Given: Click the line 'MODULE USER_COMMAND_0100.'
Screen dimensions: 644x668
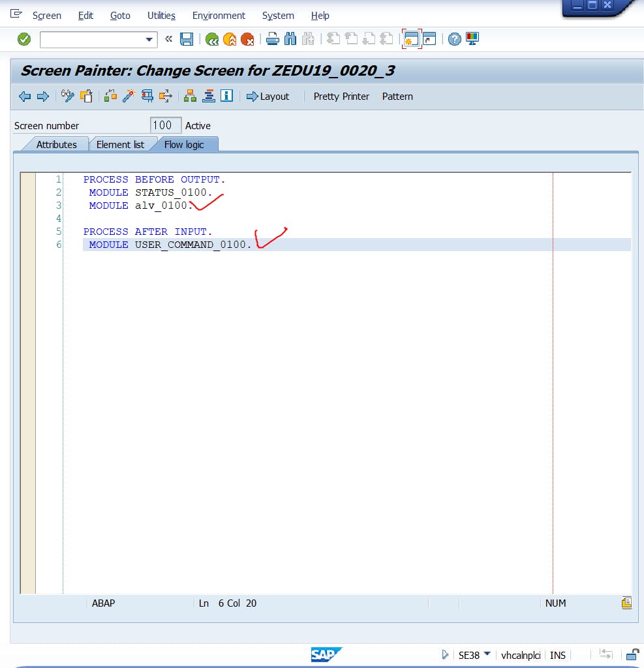Looking at the screenshot, I should (x=170, y=245).
